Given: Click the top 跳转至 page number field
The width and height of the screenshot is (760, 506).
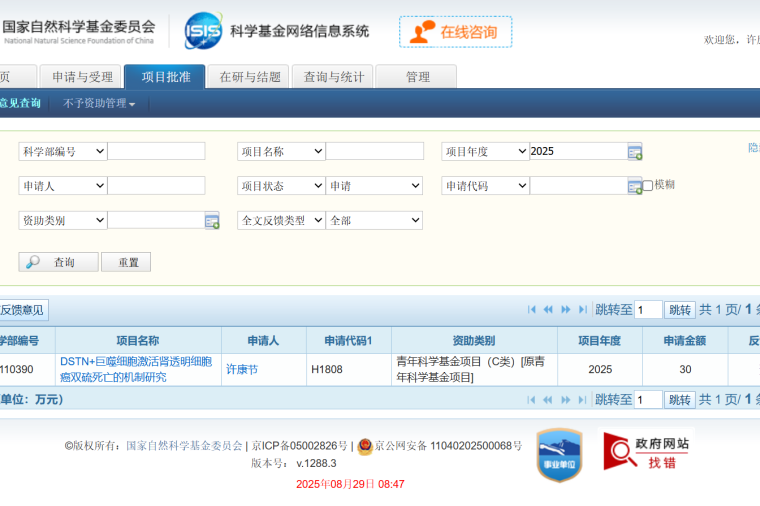Looking at the screenshot, I should click(x=648, y=310).
